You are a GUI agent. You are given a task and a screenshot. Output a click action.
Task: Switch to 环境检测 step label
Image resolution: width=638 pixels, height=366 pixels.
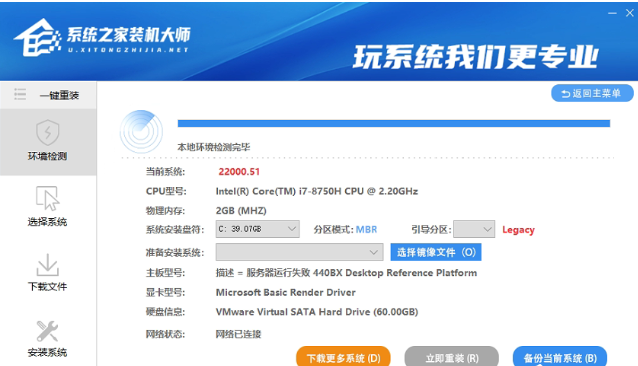47,156
